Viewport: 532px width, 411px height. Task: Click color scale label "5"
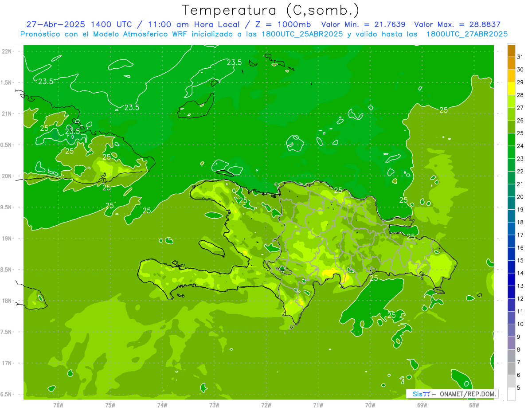519,388
